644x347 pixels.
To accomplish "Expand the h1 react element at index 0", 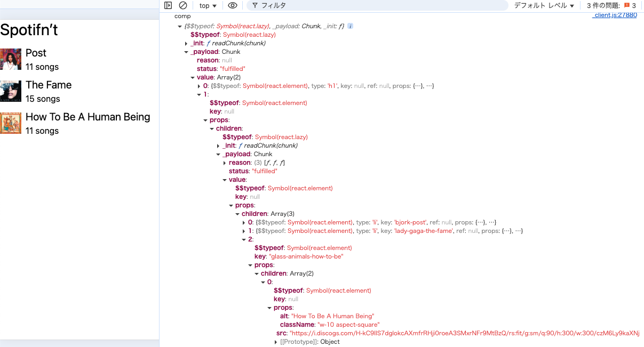I will coord(199,86).
